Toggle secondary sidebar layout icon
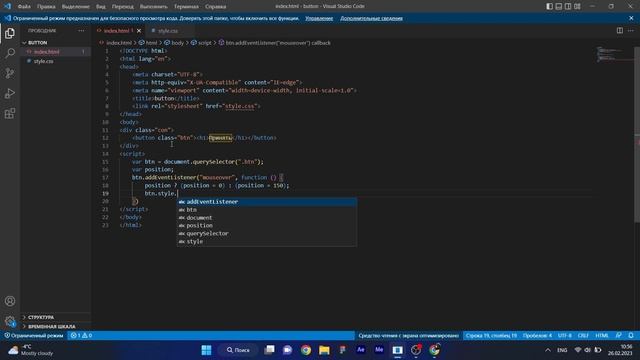This screenshot has width=640, height=360. [x=568, y=6]
